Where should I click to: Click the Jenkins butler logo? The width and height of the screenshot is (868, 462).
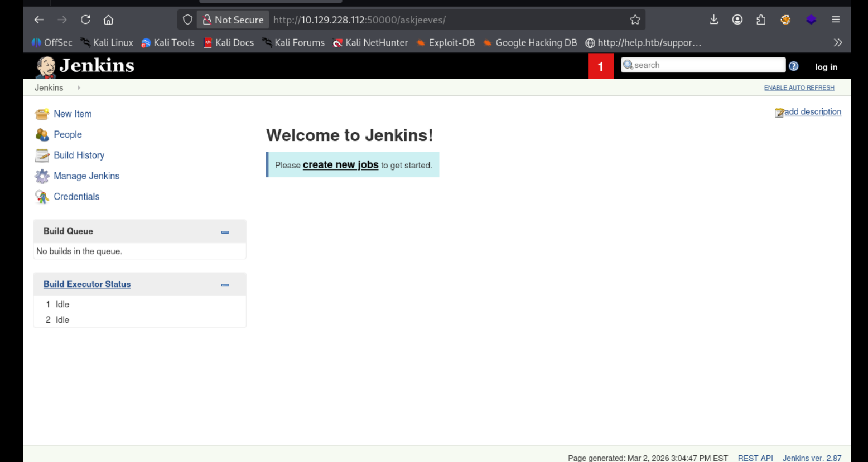(x=45, y=67)
